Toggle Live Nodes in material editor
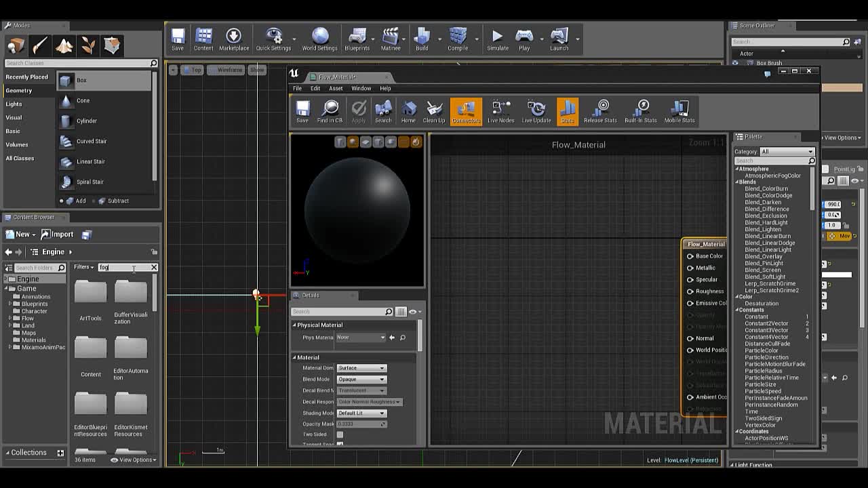Viewport: 868px width, 488px height. [501, 112]
